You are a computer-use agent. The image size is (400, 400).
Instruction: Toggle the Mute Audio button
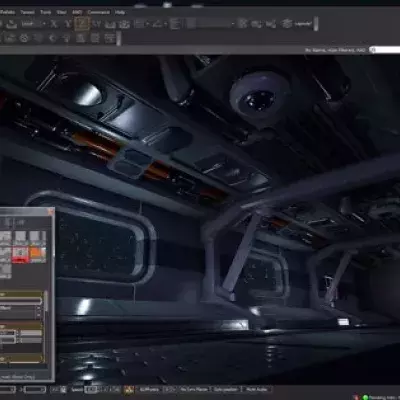click(257, 389)
